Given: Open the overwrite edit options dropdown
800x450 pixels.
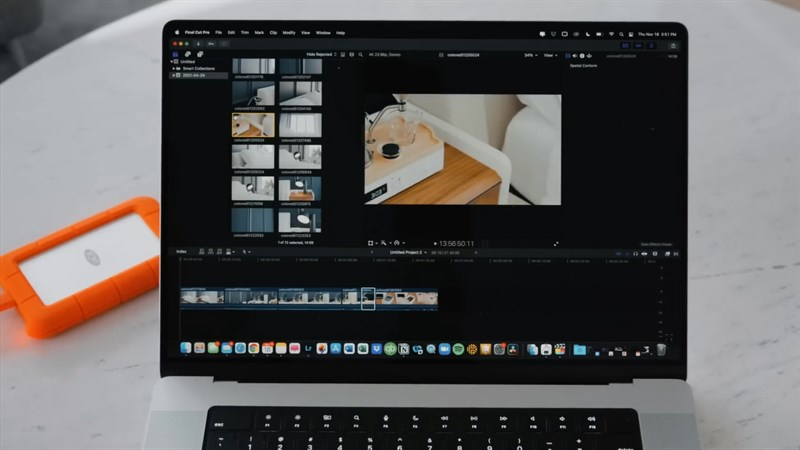Looking at the screenshot, I should [x=231, y=252].
